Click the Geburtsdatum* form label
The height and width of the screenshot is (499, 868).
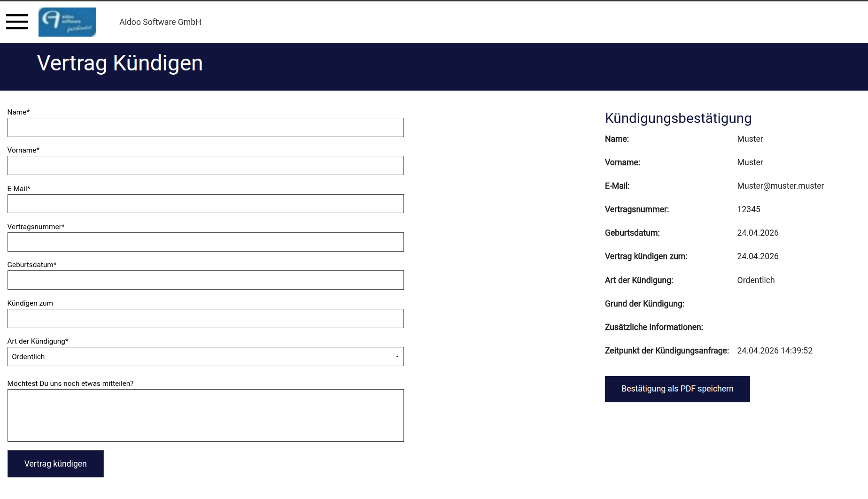(32, 265)
